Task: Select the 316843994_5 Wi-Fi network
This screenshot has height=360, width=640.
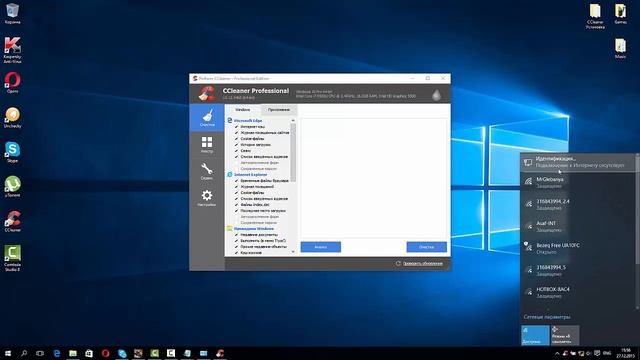Action: (578, 270)
